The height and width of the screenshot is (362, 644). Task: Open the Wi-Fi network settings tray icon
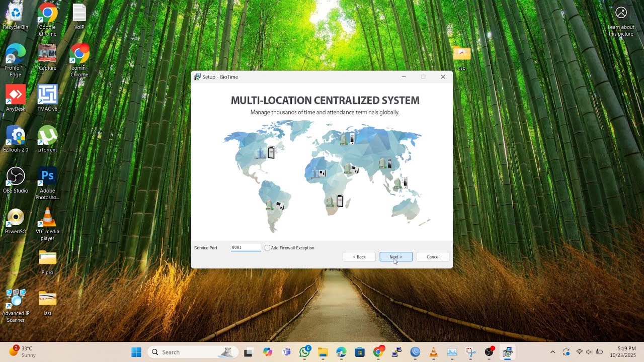point(579,352)
